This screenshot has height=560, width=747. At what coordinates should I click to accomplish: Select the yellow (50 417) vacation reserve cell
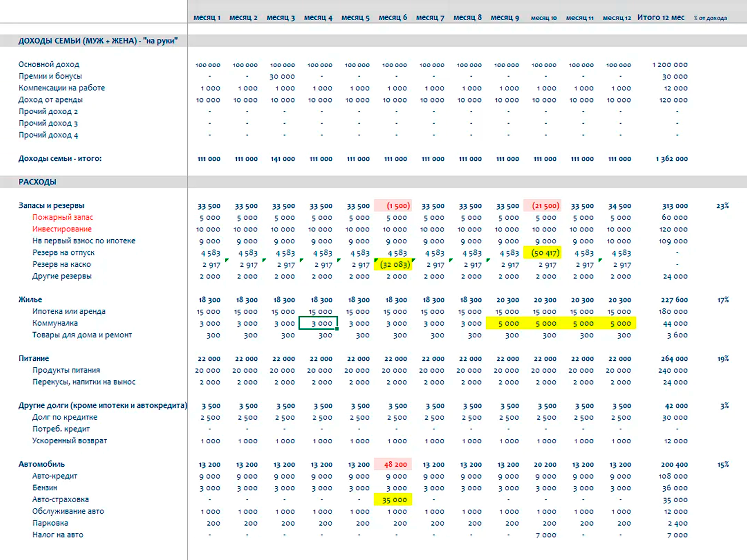tap(542, 253)
